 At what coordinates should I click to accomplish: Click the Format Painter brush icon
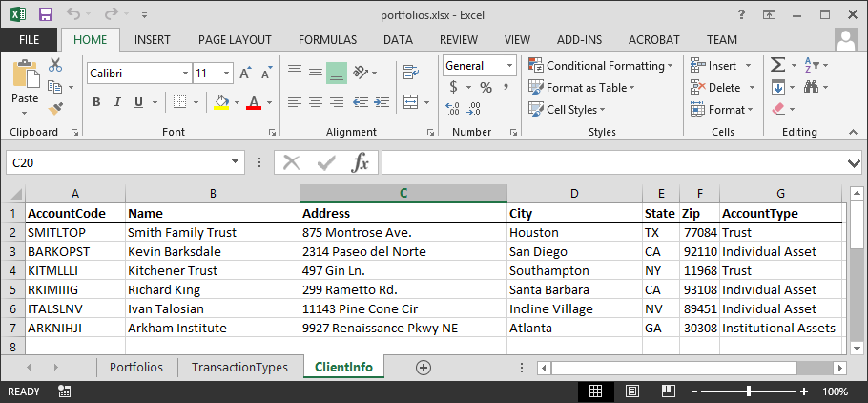click(55, 108)
